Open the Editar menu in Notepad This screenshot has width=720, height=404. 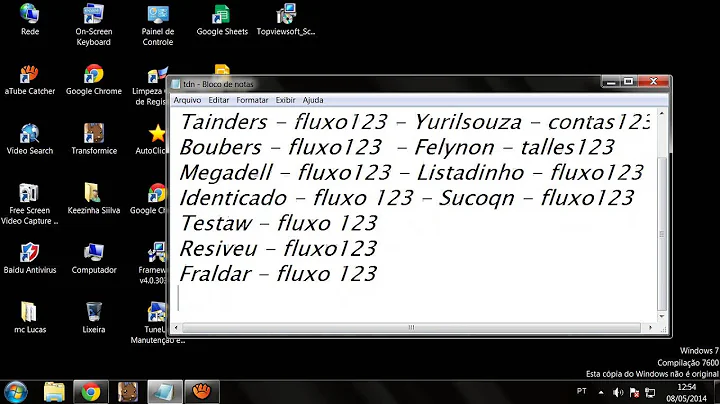(x=219, y=100)
